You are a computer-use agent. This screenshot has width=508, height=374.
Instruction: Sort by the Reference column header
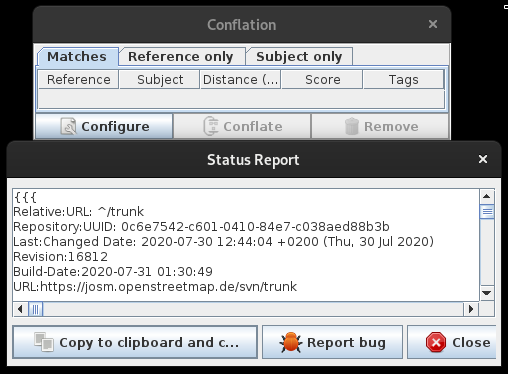pos(78,79)
